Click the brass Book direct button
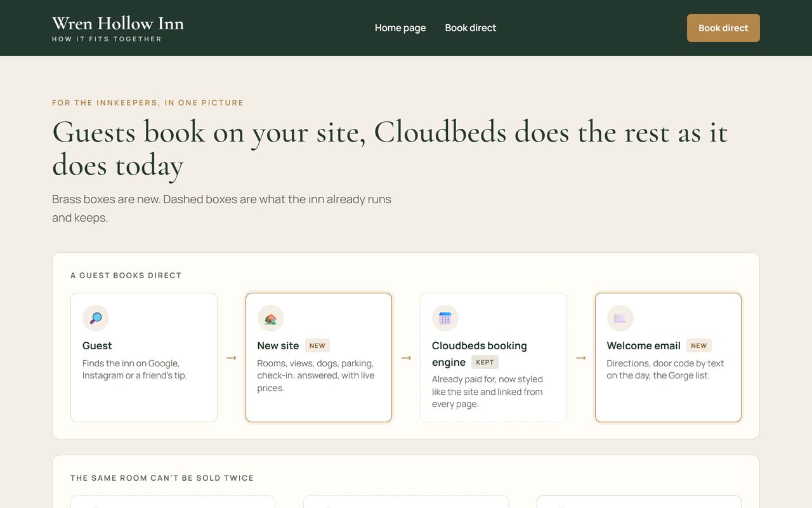 [723, 28]
